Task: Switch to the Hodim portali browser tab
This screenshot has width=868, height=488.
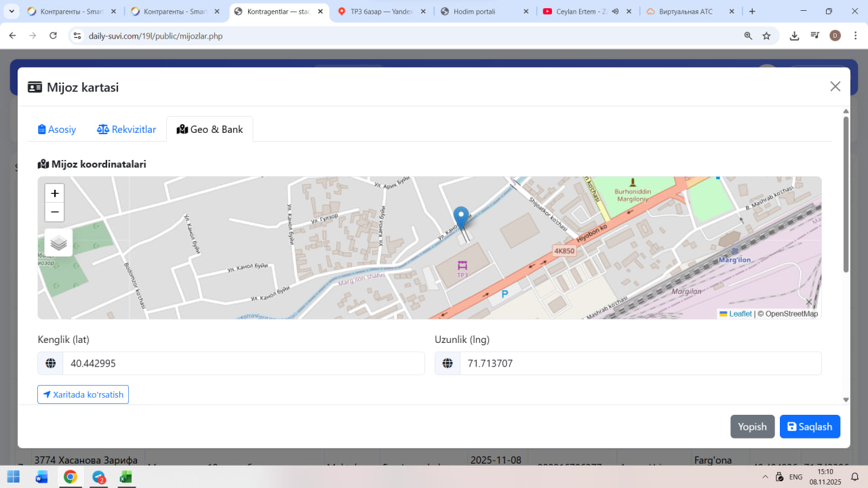Action: click(x=486, y=12)
